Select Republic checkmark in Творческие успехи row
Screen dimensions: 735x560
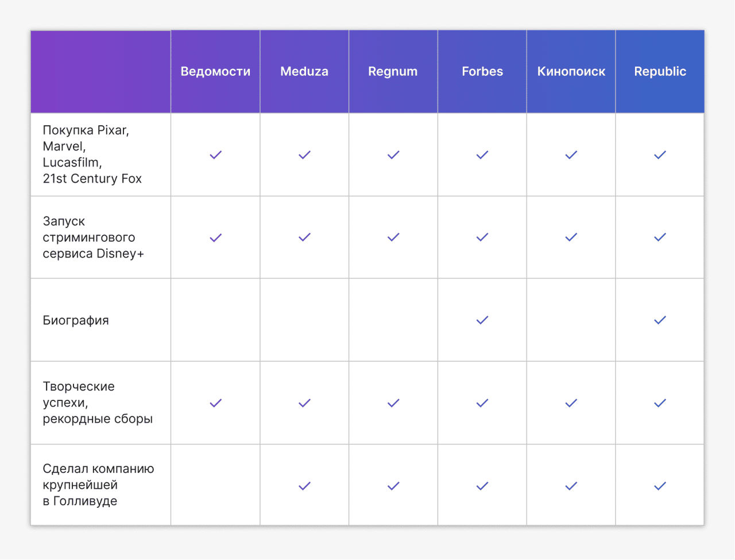click(660, 403)
